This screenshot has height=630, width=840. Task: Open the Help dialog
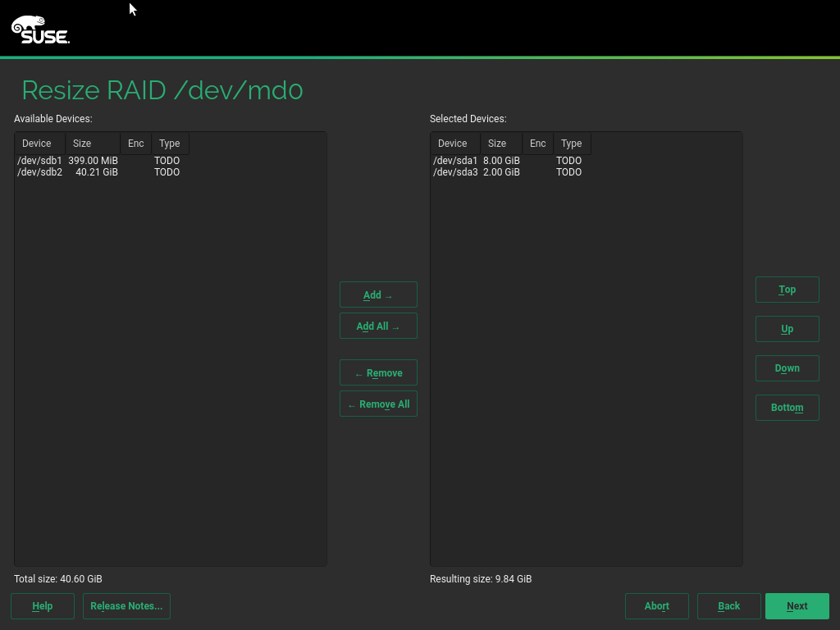(43, 606)
